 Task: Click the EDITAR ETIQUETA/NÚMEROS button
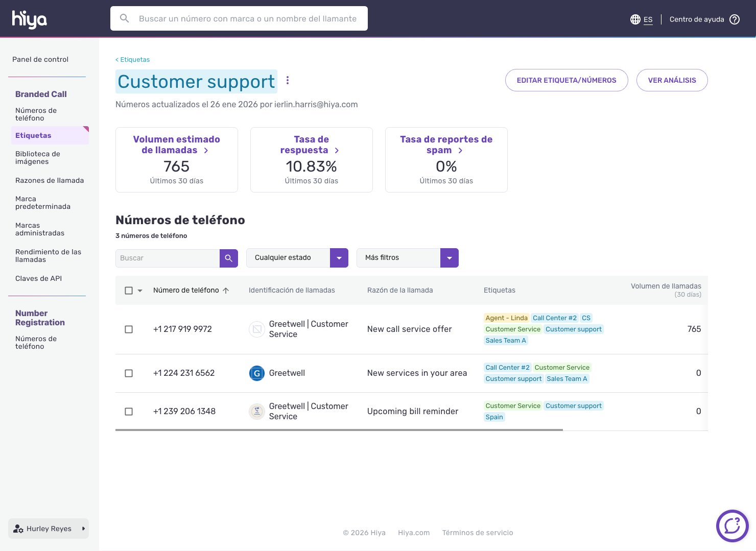(566, 80)
